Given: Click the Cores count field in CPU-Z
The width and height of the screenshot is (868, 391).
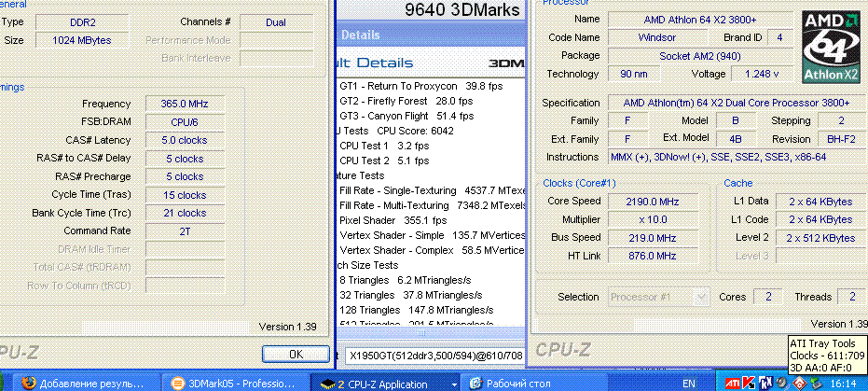Looking at the screenshot, I should [x=768, y=297].
